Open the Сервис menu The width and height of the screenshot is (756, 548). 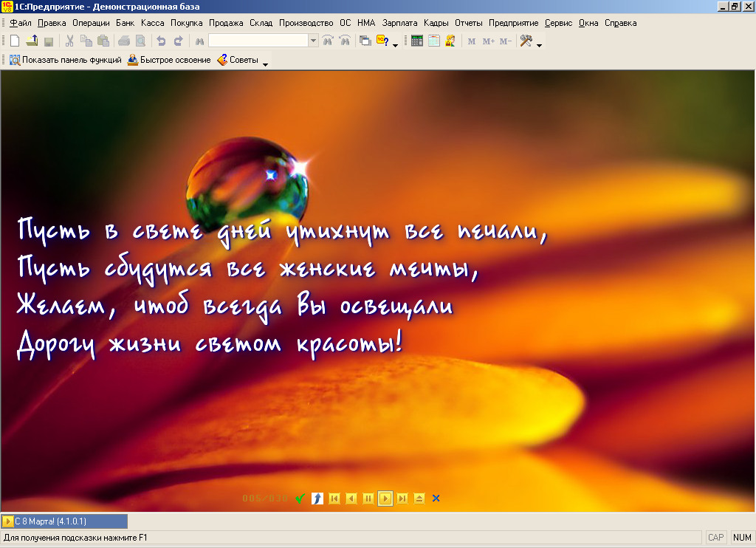coord(558,23)
